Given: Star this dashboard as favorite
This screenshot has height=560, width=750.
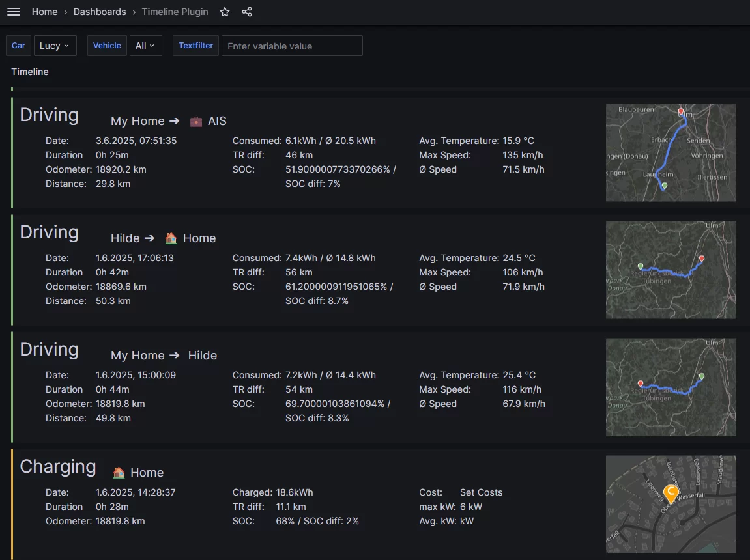Looking at the screenshot, I should click(225, 12).
